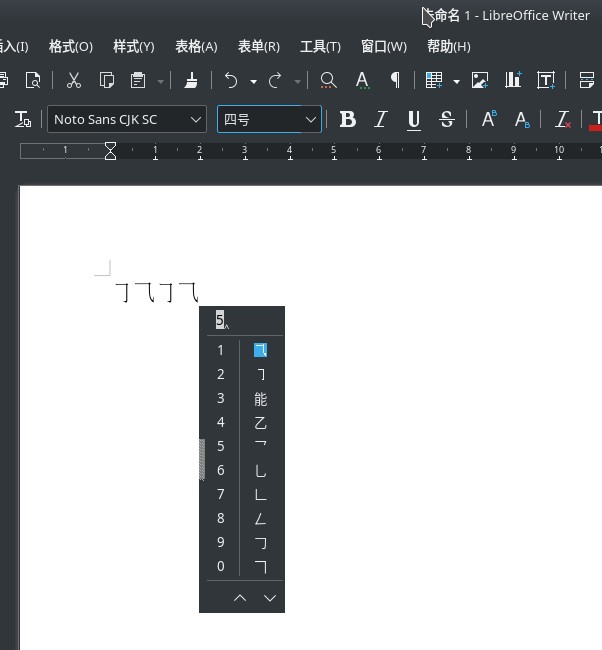Image resolution: width=602 pixels, height=650 pixels.
Task: Click the ruler indent hourglass marker
Action: pos(110,151)
